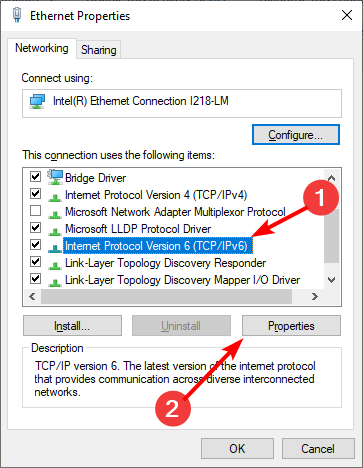Switch to the Sharing tab

pos(99,50)
